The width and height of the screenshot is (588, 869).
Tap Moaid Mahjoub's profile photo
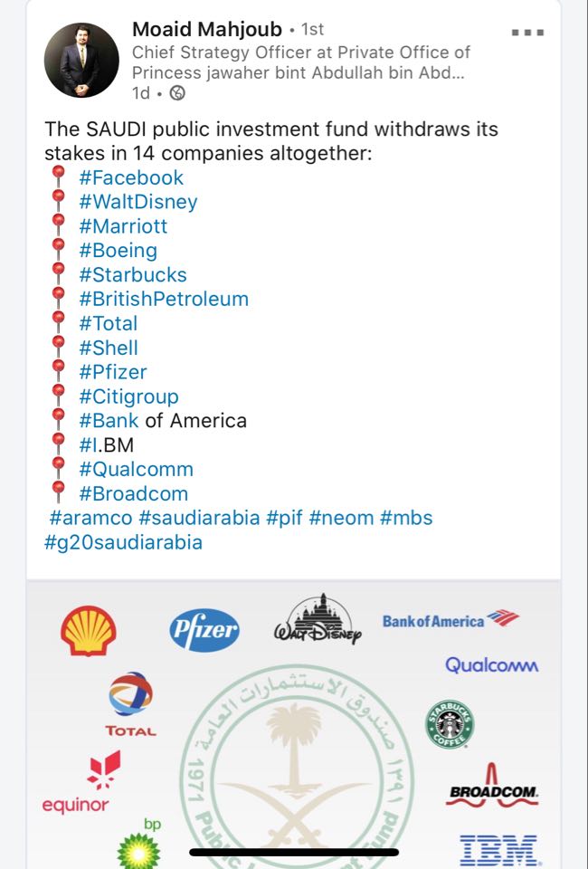(x=81, y=59)
